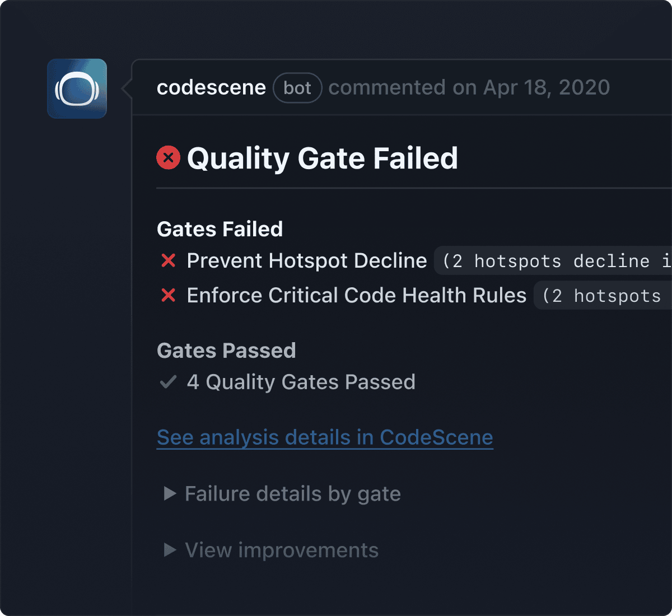672x616 pixels.
Task: Click the commented on Apr 18, 2020 timestamp
Action: pyautogui.click(x=469, y=88)
